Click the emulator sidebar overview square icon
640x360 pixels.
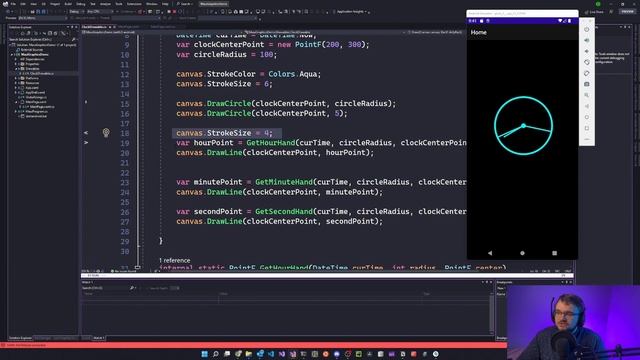tap(587, 128)
